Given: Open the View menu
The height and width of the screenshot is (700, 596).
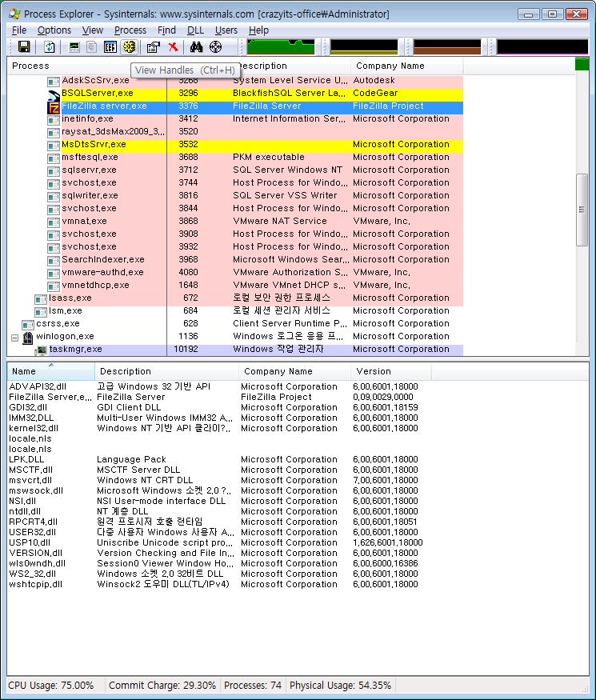Looking at the screenshot, I should [93, 30].
